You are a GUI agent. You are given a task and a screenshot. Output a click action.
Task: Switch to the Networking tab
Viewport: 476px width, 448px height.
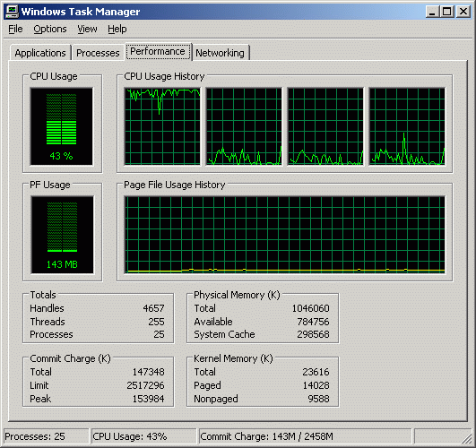point(221,53)
